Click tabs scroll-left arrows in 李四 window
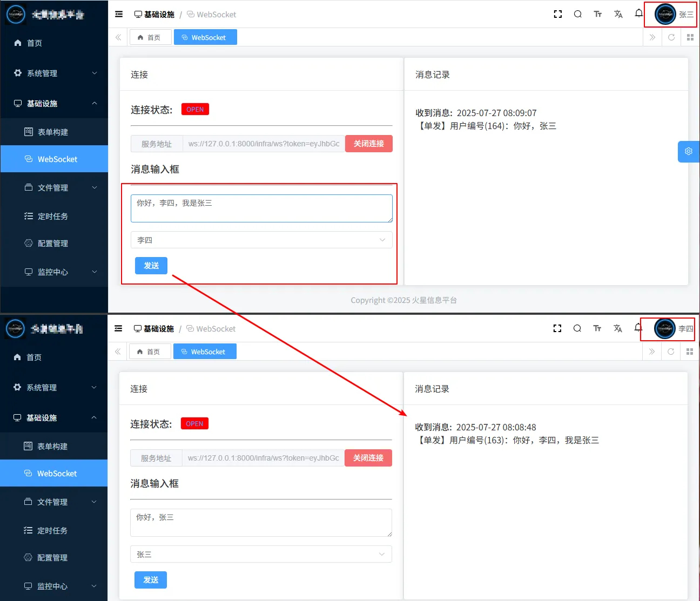This screenshot has height=601, width=700. tap(118, 352)
